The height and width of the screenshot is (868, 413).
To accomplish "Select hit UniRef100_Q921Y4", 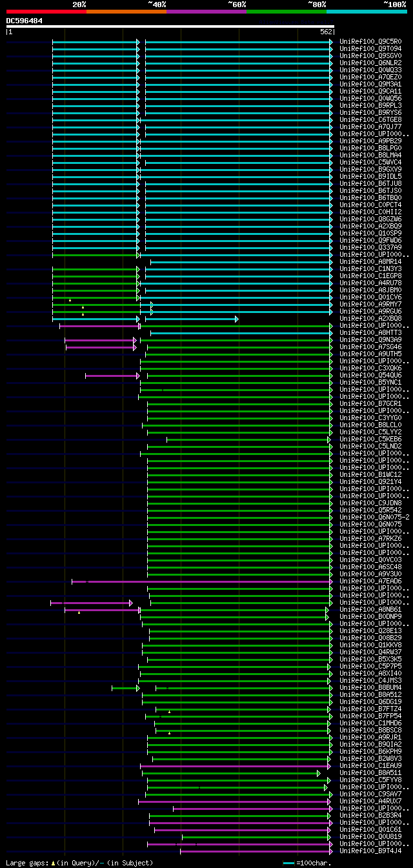I will point(370,481).
